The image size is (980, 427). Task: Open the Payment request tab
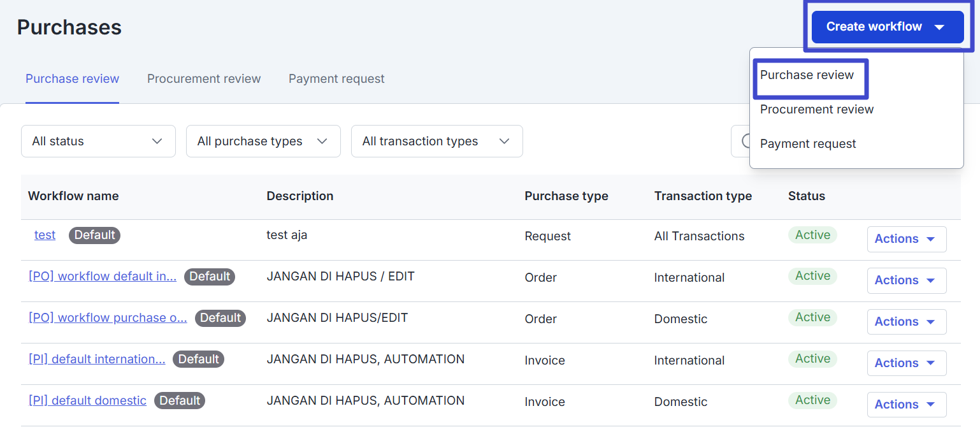coord(336,79)
